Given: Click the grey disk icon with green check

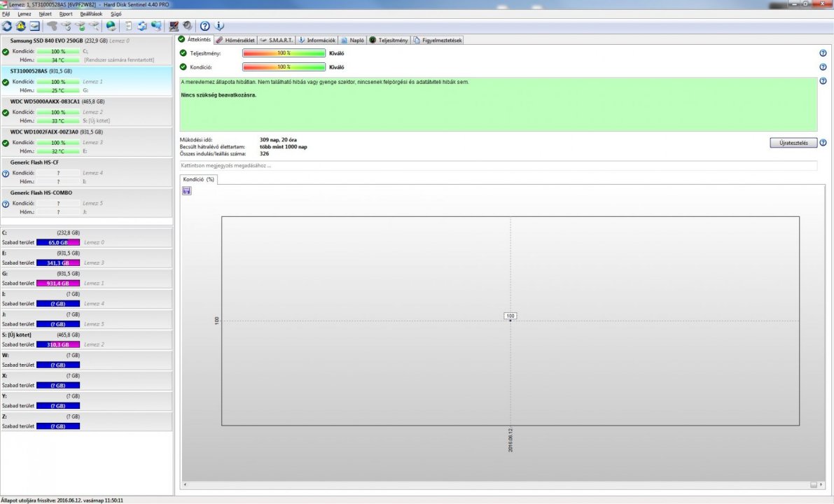Looking at the screenshot, I should click(x=81, y=25).
